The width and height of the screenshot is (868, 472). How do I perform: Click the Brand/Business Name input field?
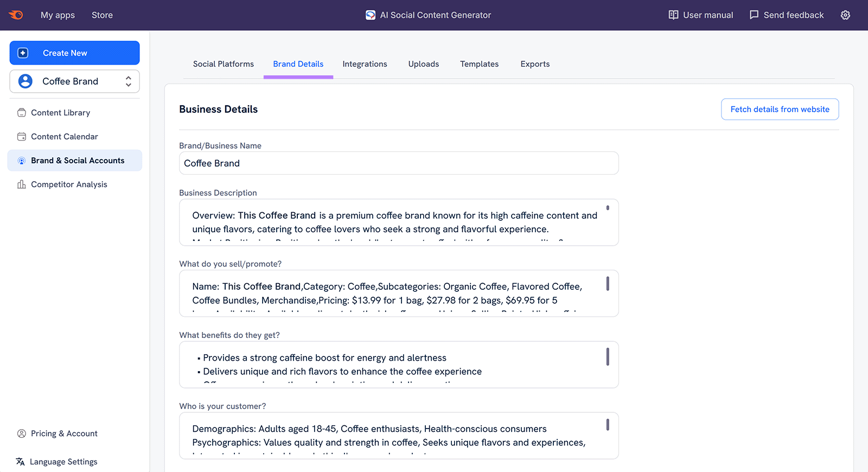pos(399,163)
